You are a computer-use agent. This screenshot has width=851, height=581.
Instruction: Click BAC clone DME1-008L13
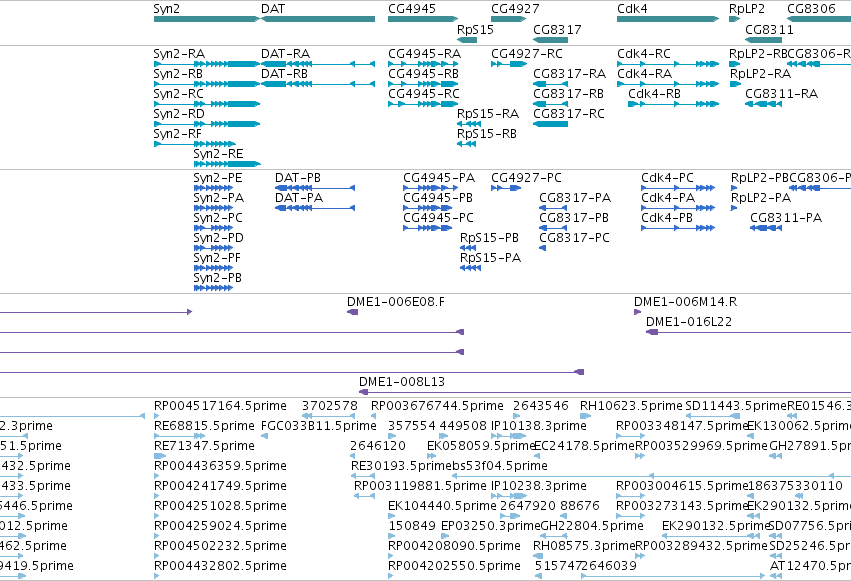[605, 392]
